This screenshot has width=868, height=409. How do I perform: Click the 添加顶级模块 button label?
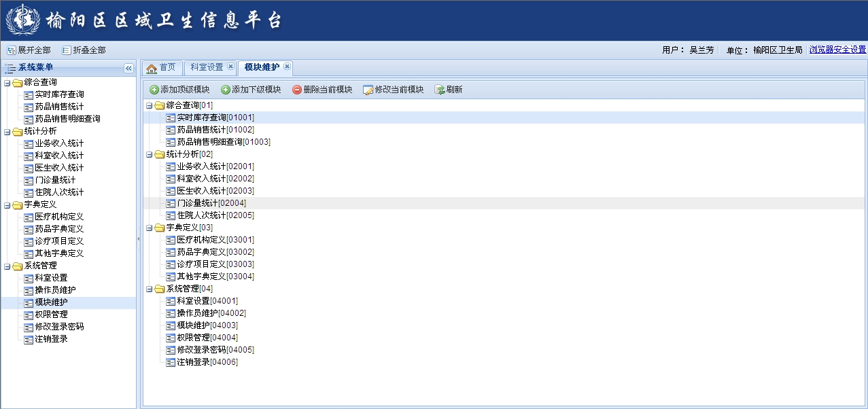click(185, 90)
